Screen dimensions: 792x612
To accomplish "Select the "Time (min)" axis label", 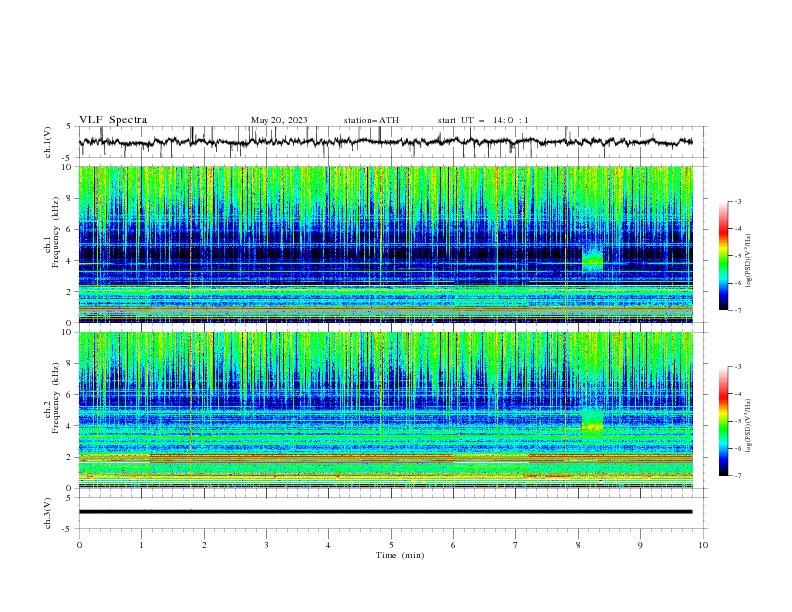I will (400, 555).
